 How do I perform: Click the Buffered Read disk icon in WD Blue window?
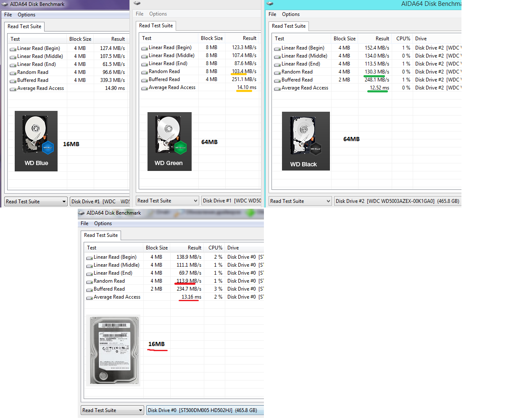click(x=13, y=81)
